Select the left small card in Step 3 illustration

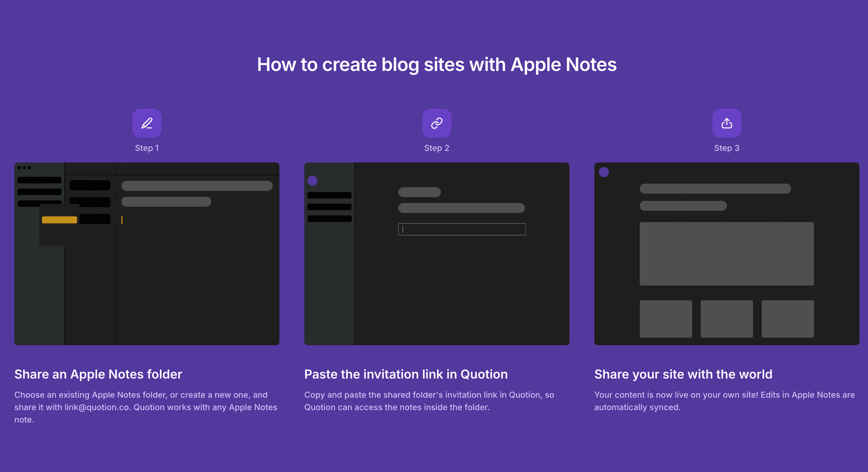pyautogui.click(x=665, y=319)
